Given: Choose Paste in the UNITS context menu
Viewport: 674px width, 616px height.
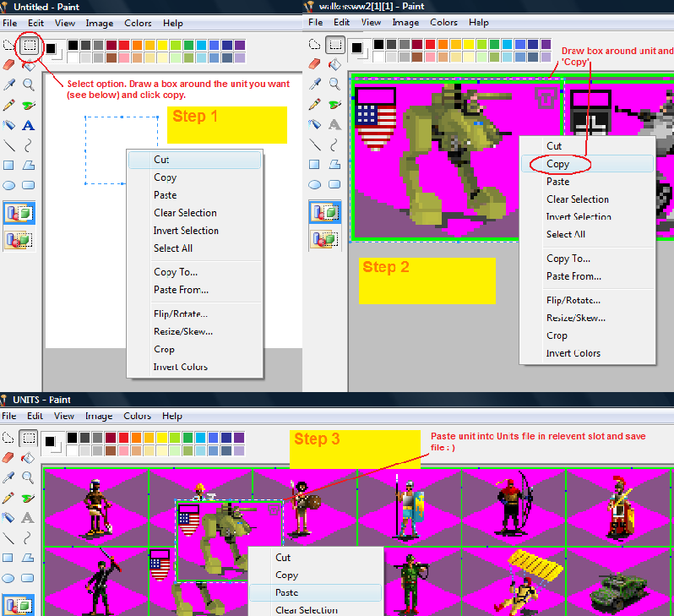Looking at the screenshot, I should (x=286, y=592).
